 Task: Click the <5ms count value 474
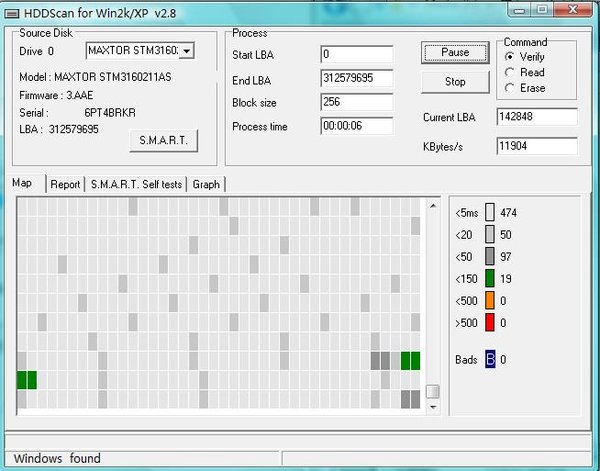tap(509, 213)
